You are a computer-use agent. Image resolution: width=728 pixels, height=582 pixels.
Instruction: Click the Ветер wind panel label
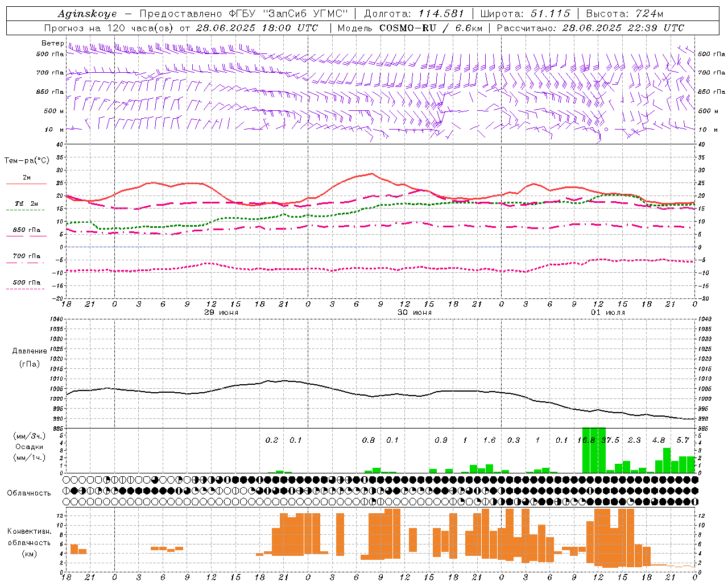point(52,43)
